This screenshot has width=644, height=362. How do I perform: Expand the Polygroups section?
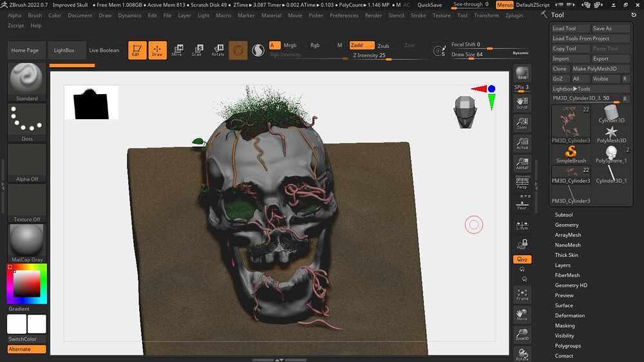[567, 345]
